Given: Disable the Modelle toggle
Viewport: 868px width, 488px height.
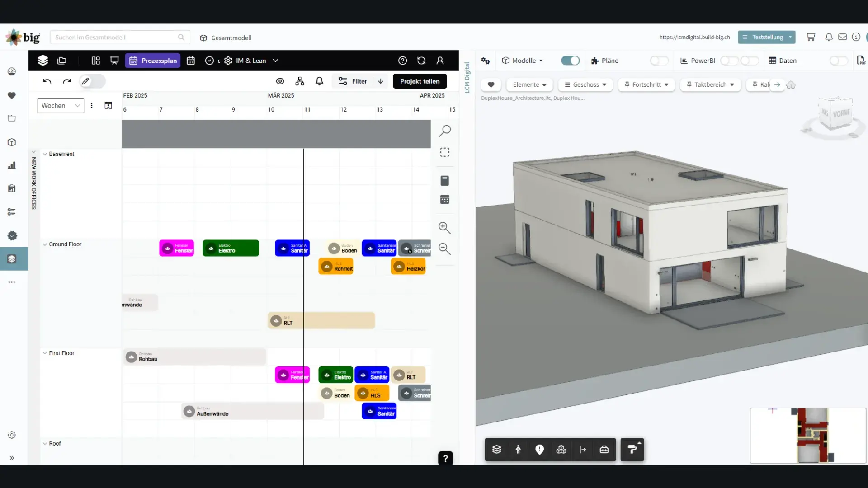Looking at the screenshot, I should [570, 61].
